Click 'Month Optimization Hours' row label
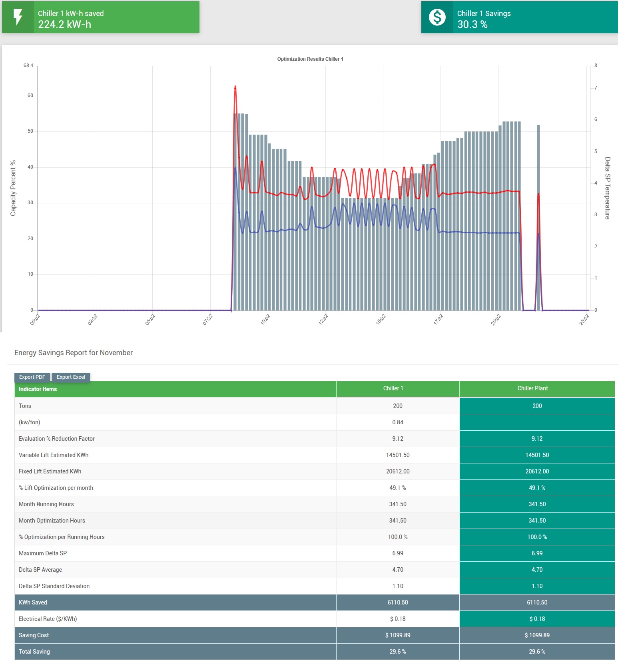This screenshot has height=672, width=618. click(x=52, y=521)
